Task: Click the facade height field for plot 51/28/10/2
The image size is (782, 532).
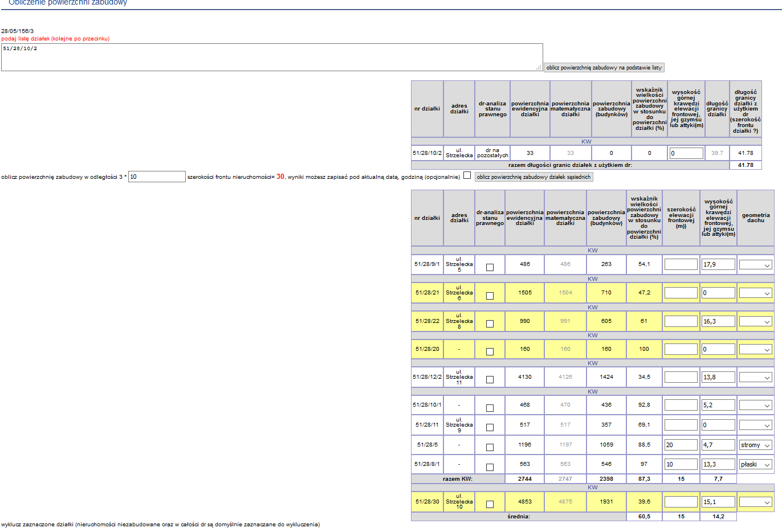Action: click(x=686, y=153)
